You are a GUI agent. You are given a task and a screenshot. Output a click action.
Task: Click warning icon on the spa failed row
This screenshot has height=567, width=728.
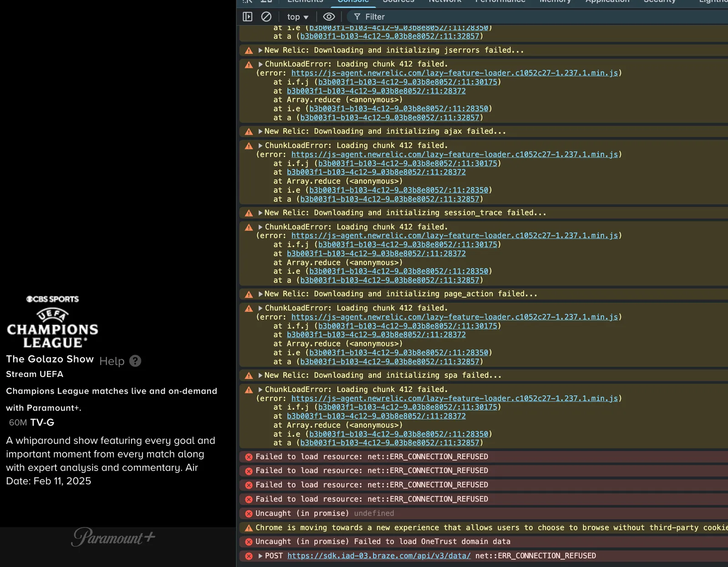tap(249, 376)
